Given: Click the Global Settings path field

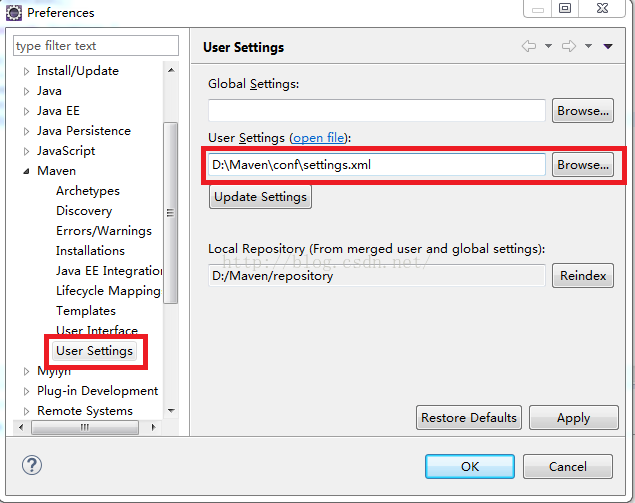Looking at the screenshot, I should (377, 110).
